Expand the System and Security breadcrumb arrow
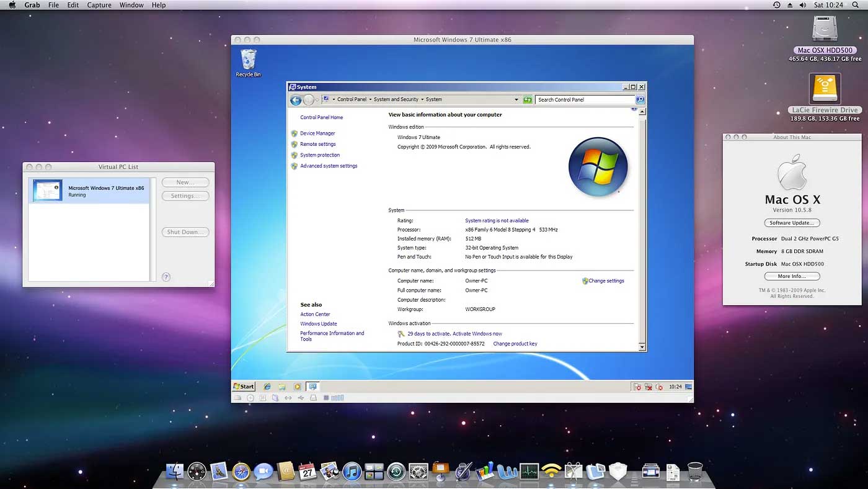868x489 pixels. [422, 99]
